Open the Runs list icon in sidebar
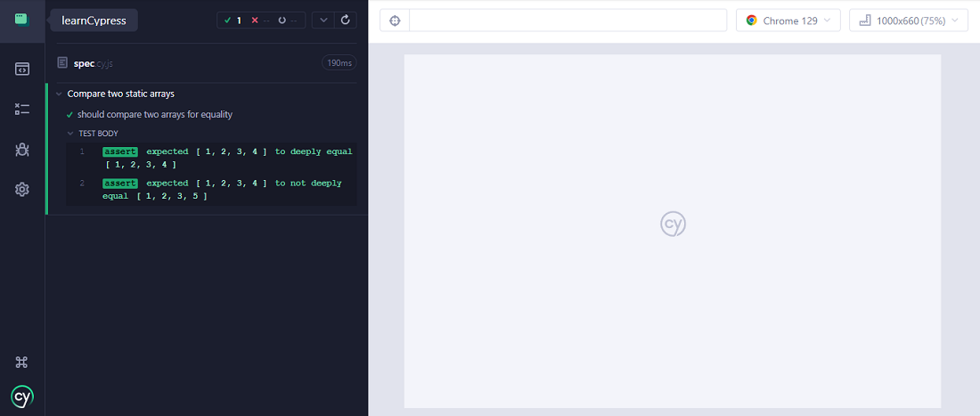 click(22, 110)
